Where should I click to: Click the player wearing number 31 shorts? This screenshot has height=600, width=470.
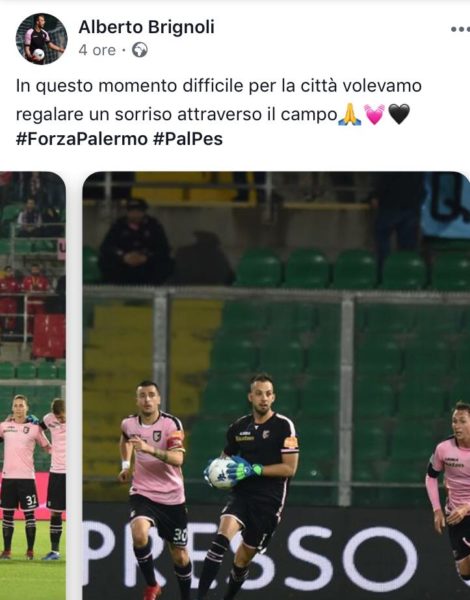tap(19, 476)
